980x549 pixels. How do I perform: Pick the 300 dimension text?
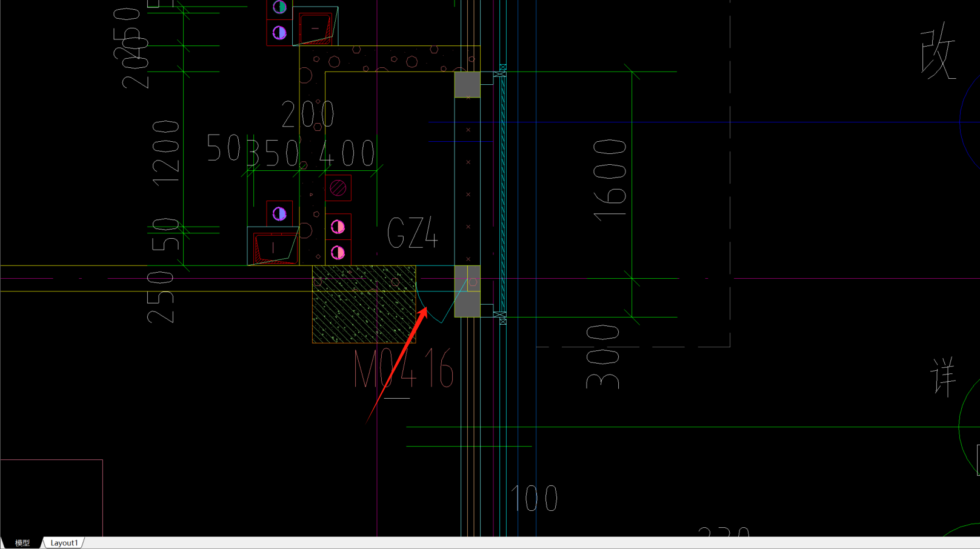pos(603,356)
